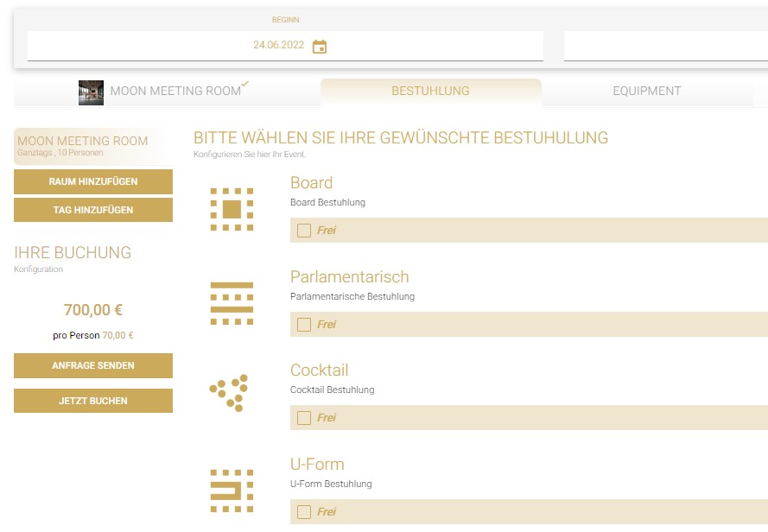Click the Jetzt buchen button

coord(93,401)
